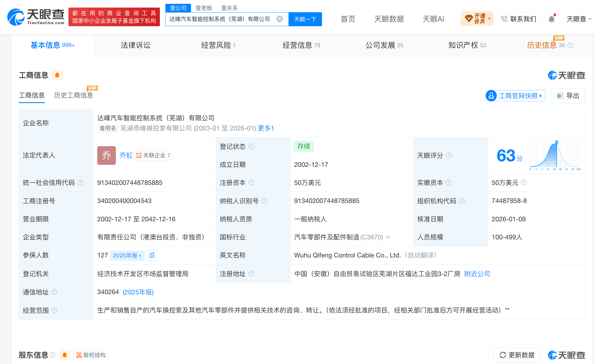This screenshot has width=594, height=364.
Task: Open the 2025年报 link for 参保人数
Action: coord(127,255)
